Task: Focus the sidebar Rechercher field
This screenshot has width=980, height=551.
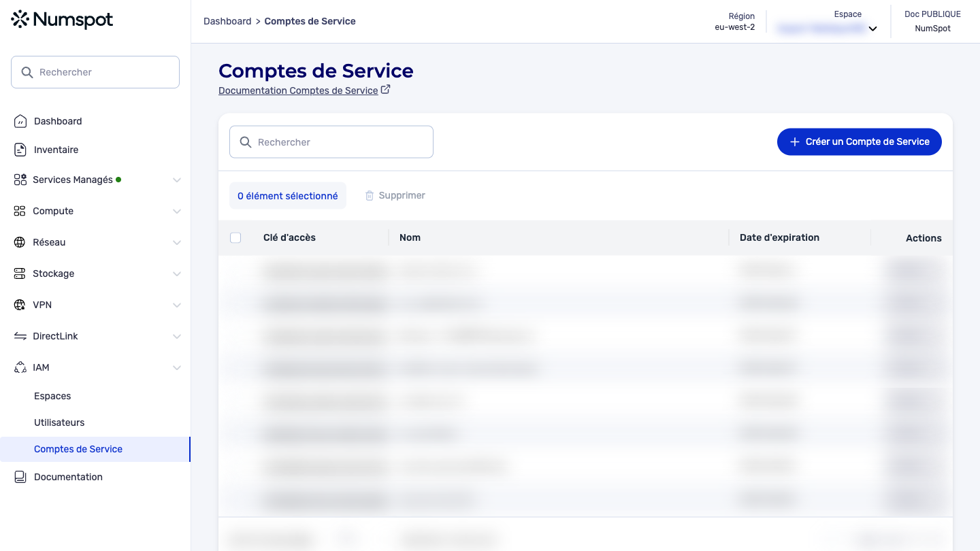Action: tap(95, 72)
